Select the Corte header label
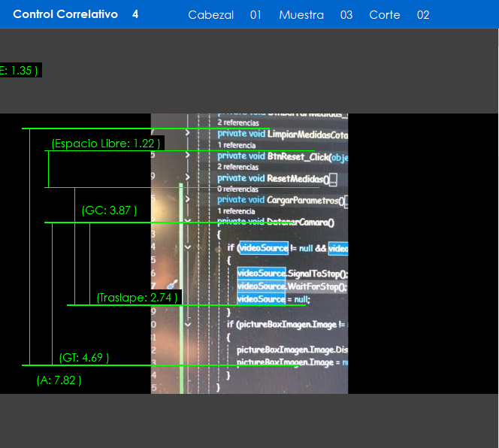499x448 pixels. (x=384, y=15)
